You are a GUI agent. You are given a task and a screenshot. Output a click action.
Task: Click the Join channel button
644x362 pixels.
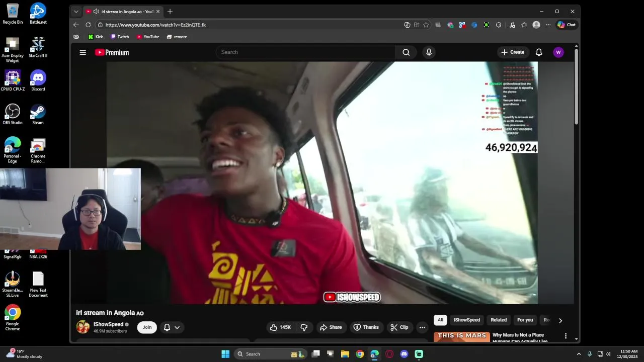point(147,327)
